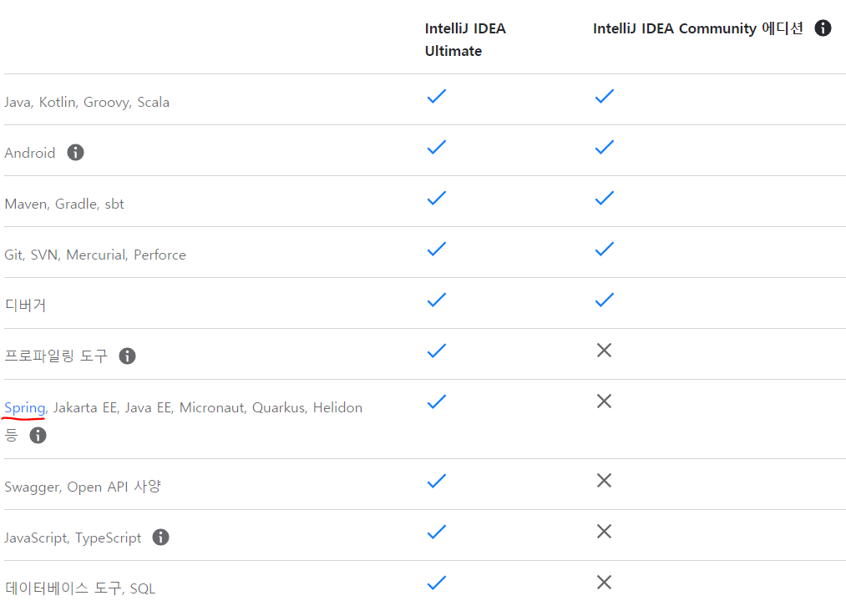The width and height of the screenshot is (846, 616).
Task: Click Community X mark for 프로파일링 도구
Action: 604,351
